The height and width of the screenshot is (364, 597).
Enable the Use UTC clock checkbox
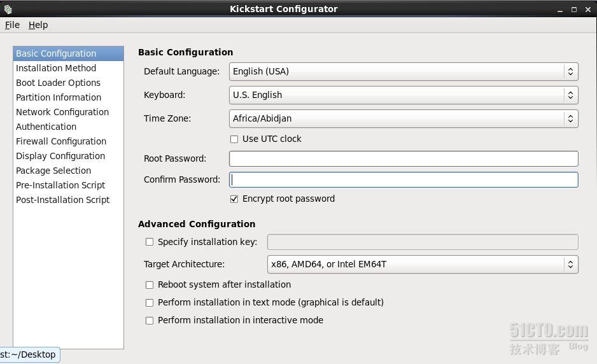pos(234,139)
